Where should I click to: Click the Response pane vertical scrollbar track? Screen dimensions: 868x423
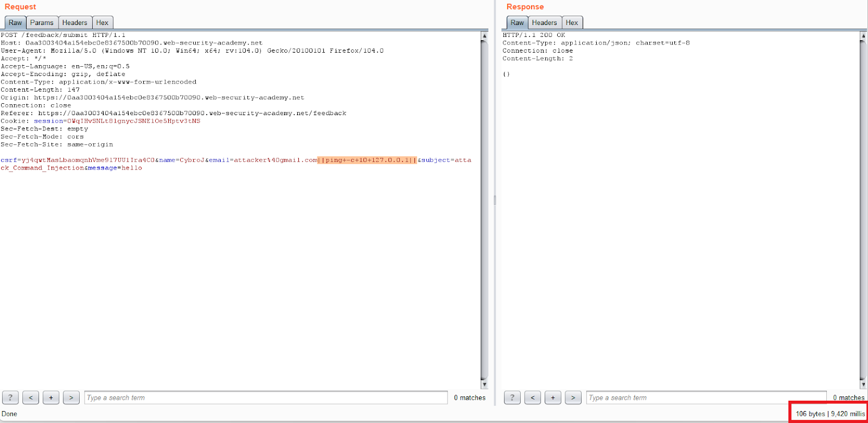(x=863, y=209)
